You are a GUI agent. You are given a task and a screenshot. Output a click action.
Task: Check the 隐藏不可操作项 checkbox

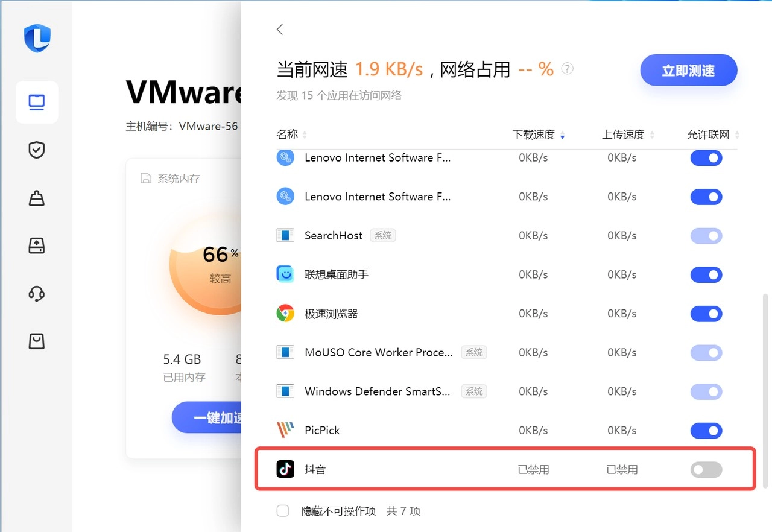(x=283, y=511)
